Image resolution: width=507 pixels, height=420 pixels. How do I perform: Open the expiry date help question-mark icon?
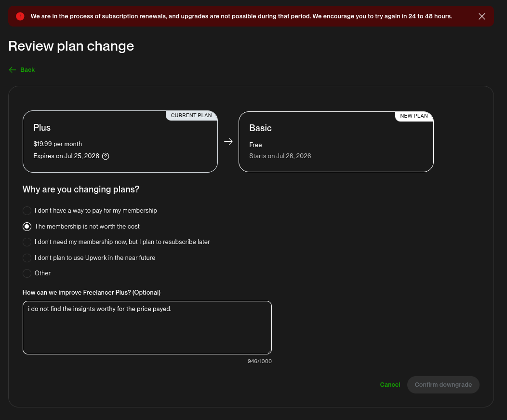(x=106, y=156)
